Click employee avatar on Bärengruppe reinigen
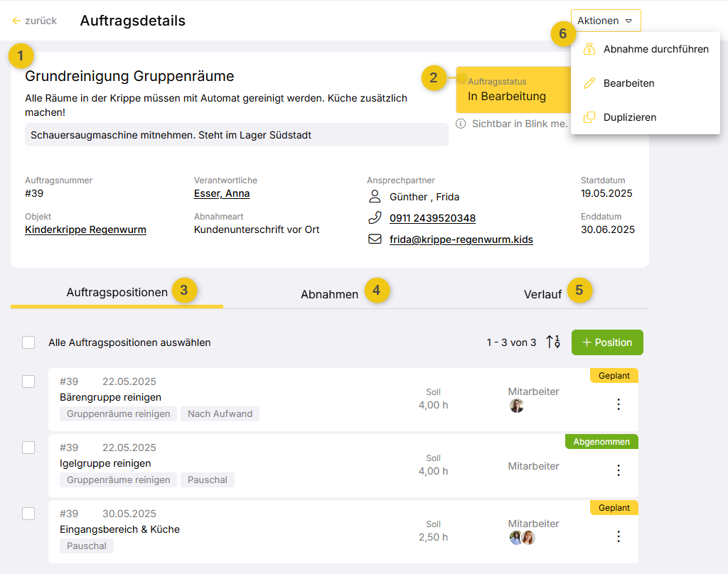The image size is (728, 574). click(x=516, y=406)
